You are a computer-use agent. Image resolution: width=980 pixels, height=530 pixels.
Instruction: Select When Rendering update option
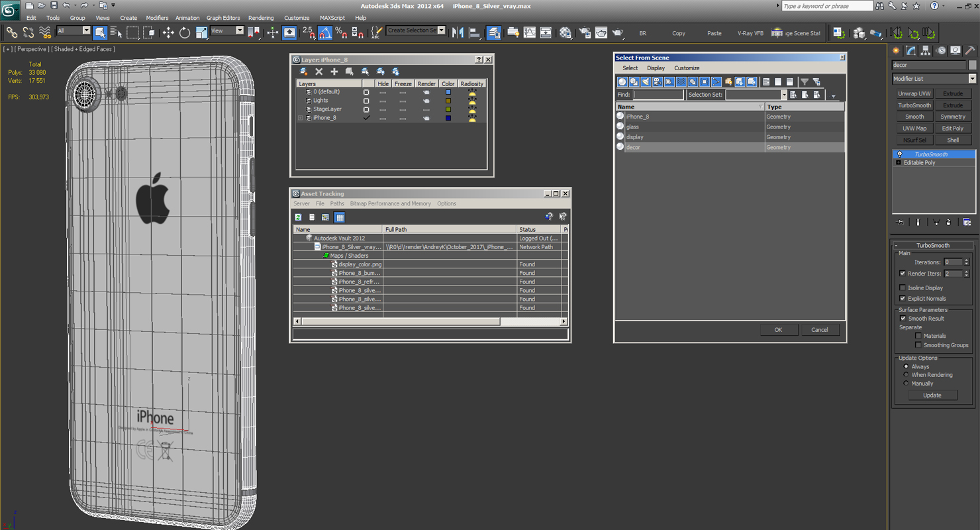906,375
